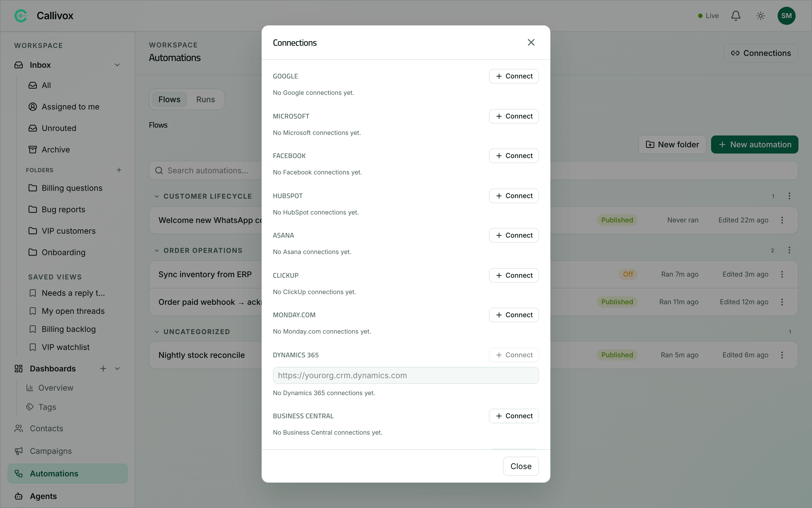
Task: Click the Close button in the dialog footer
Action: click(521, 466)
